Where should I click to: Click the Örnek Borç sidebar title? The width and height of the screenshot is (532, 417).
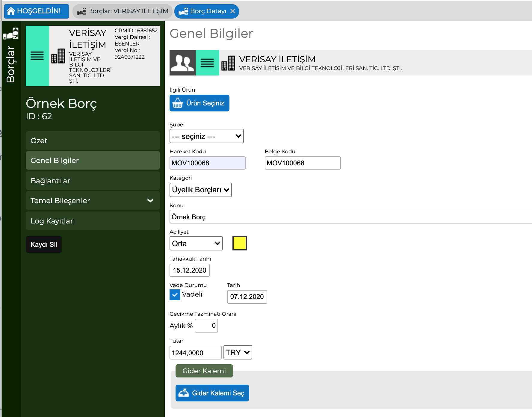coord(61,103)
